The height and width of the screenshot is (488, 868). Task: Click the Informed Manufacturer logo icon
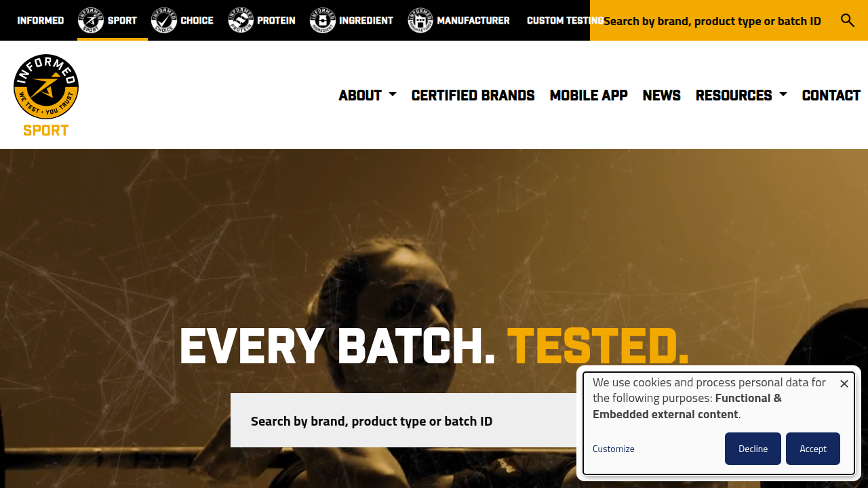pos(420,20)
